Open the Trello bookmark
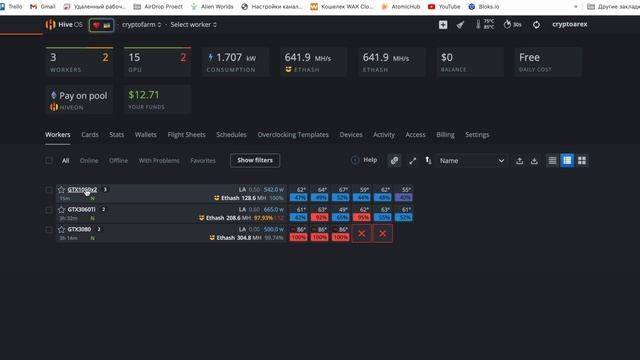Image resolution: width=640 pixels, height=360 pixels. pos(11,7)
